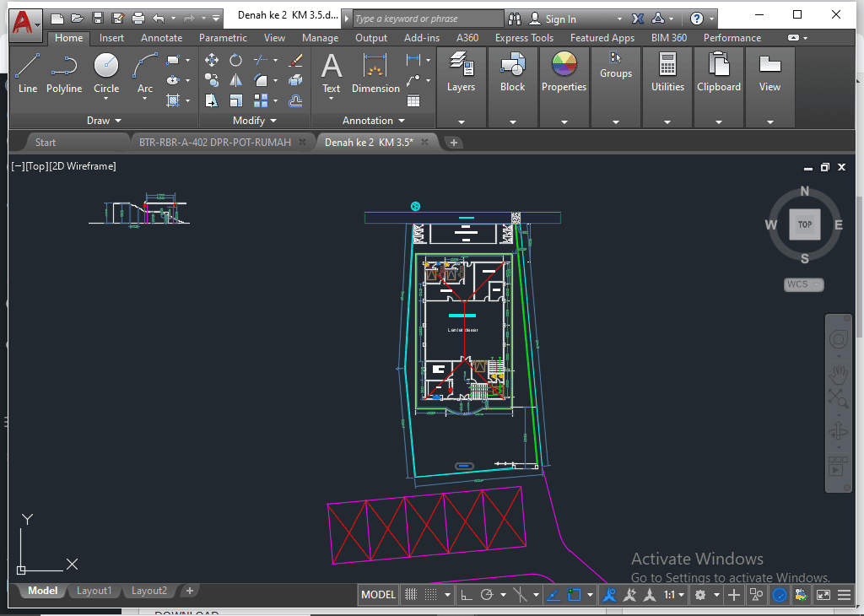
Task: Toggle object snap in status bar
Action: pyautogui.click(x=575, y=595)
